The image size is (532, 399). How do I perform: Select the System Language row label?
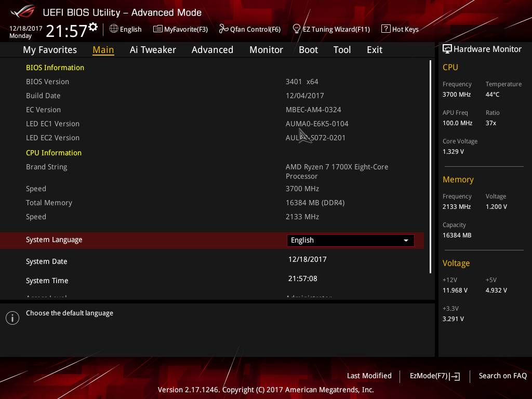tap(54, 240)
